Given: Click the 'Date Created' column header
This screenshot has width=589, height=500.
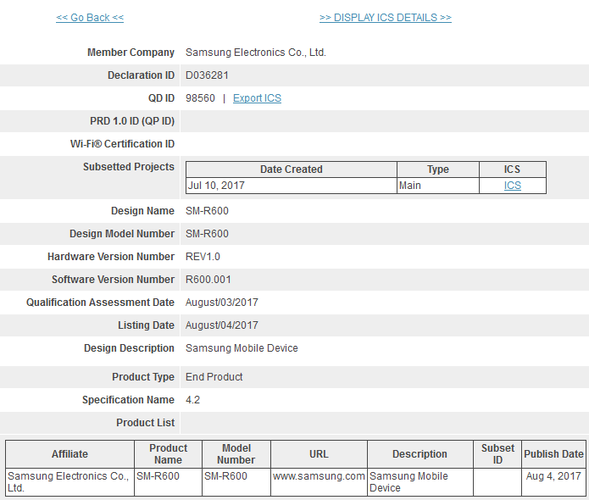Looking at the screenshot, I should click(291, 169).
